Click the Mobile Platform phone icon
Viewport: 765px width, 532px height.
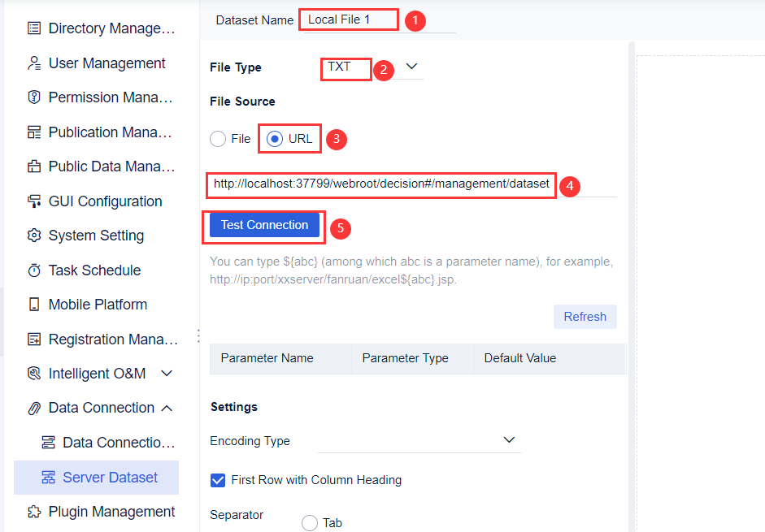pos(34,305)
